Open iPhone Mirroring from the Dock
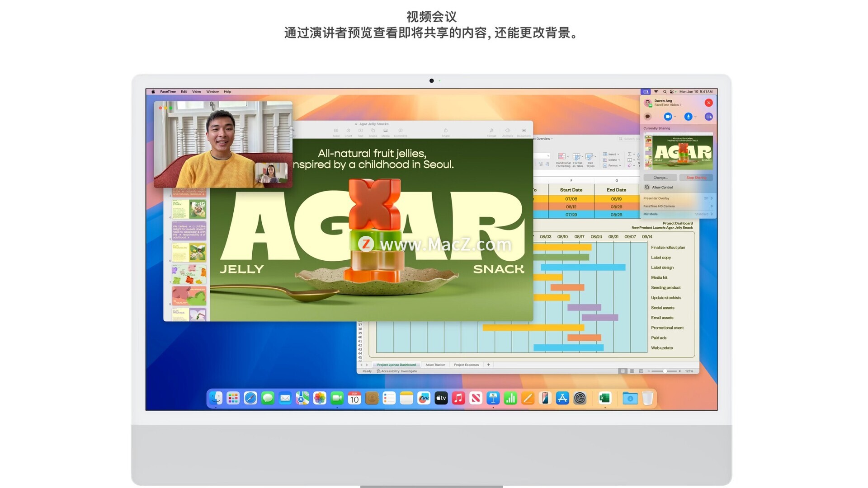Image resolution: width=868 pixels, height=488 pixels. (x=545, y=398)
